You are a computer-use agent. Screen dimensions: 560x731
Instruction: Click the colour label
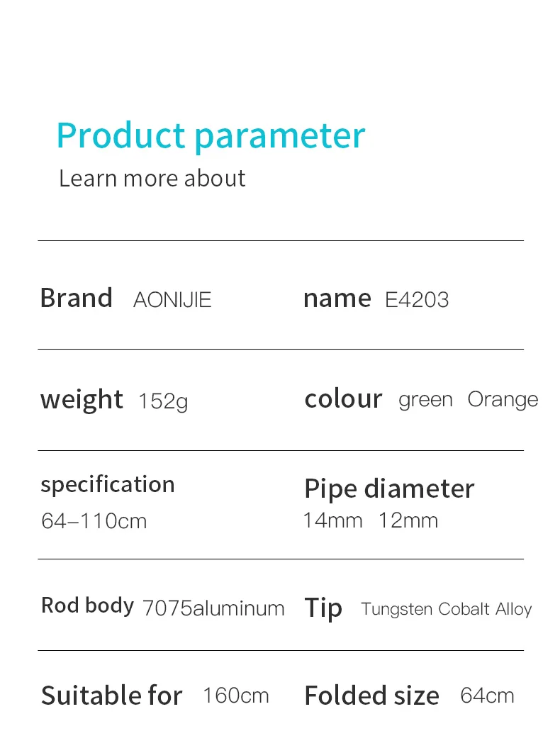coord(343,399)
